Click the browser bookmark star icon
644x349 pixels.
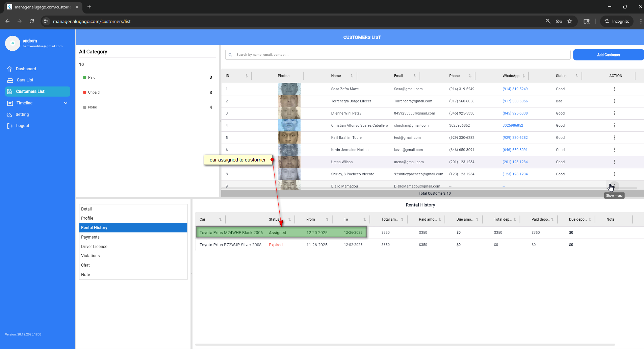coord(570,21)
